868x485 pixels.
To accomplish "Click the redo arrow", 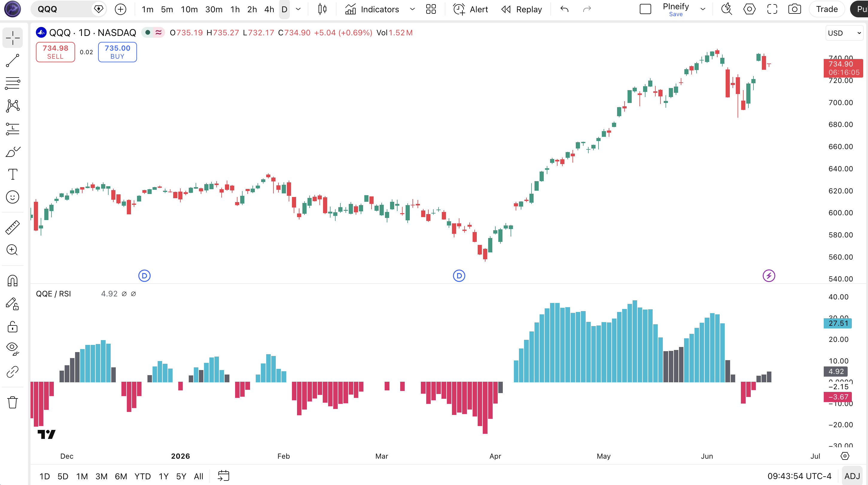I will (x=587, y=9).
